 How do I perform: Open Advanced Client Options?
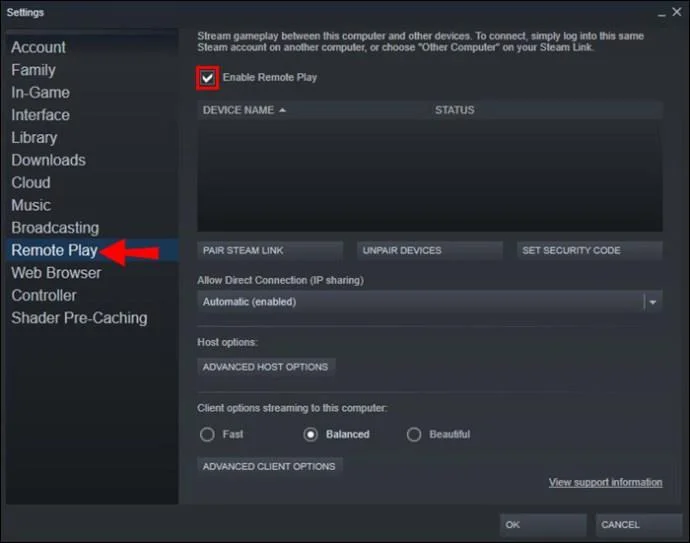[269, 466]
